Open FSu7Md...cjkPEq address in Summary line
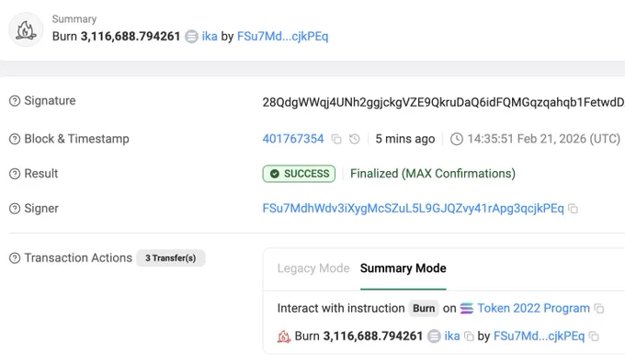Screen dimensions: 625x364 282,36
